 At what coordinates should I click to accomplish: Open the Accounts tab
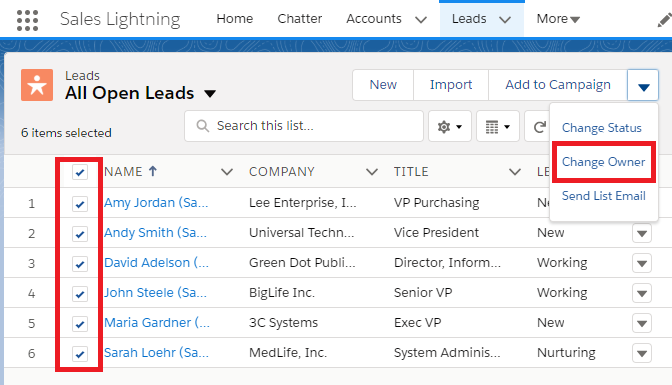click(x=374, y=19)
